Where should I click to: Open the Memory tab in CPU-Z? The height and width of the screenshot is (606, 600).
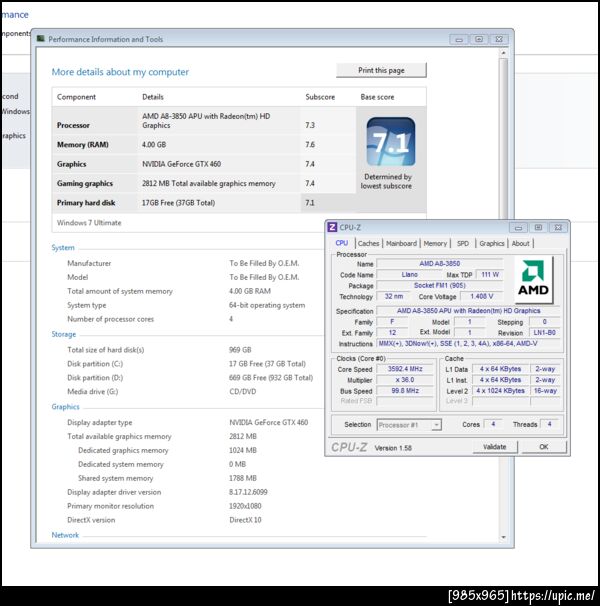coord(435,243)
